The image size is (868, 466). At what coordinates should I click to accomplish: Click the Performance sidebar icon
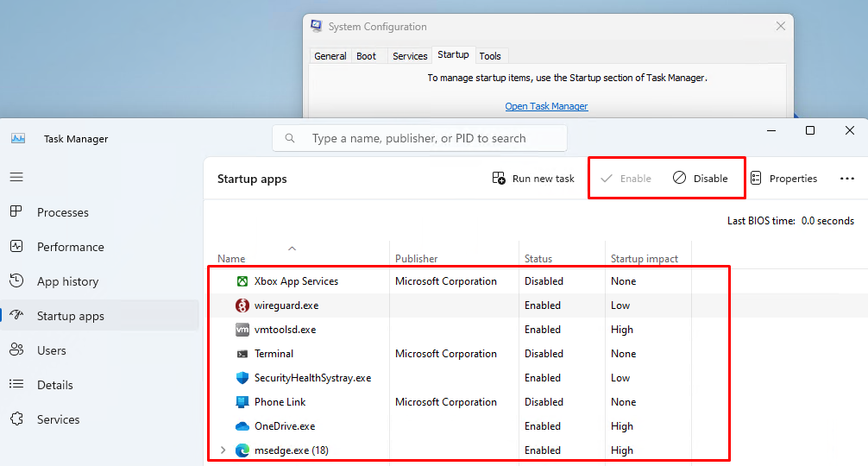point(16,246)
